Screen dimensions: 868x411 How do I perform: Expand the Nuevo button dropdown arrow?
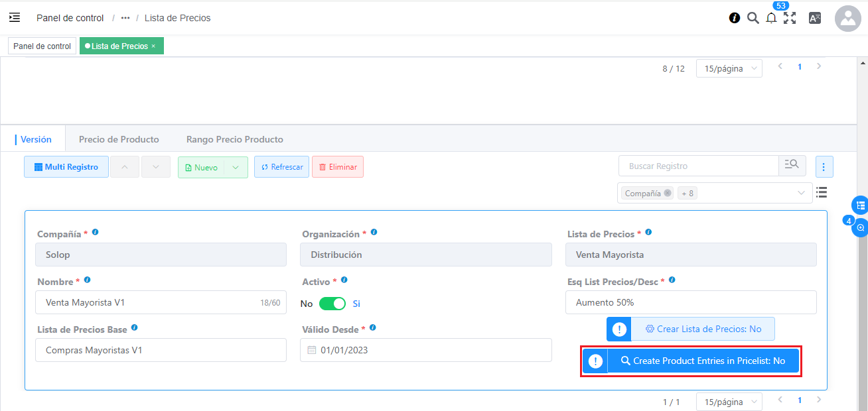236,168
